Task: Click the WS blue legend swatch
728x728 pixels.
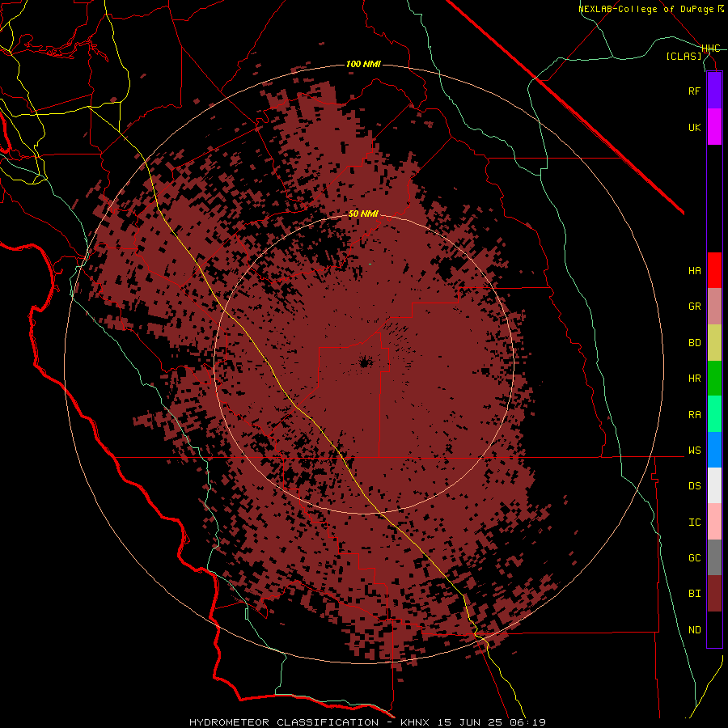Action: click(x=714, y=450)
